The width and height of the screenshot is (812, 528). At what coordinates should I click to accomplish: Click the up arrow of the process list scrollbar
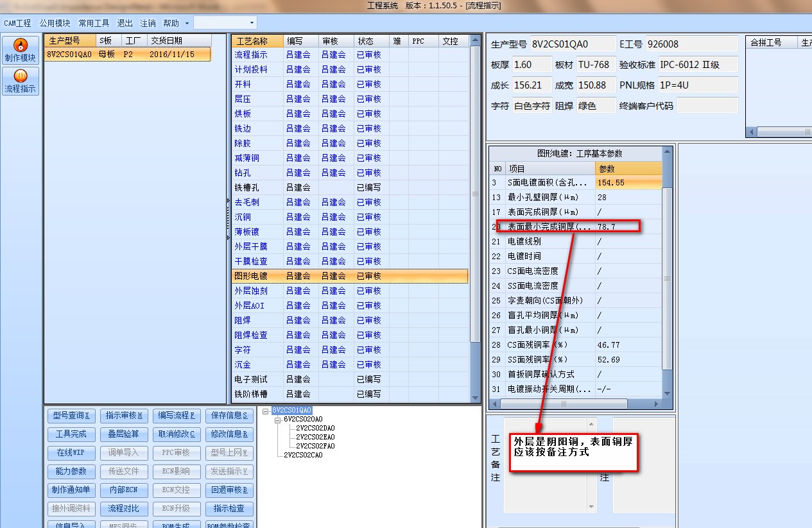tap(475, 40)
